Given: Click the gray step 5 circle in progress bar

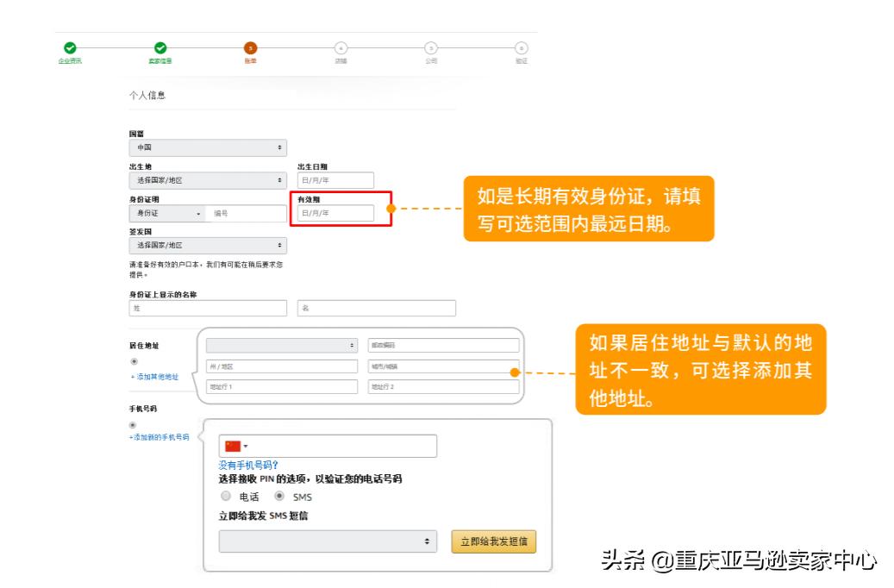Looking at the screenshot, I should pos(433,50).
